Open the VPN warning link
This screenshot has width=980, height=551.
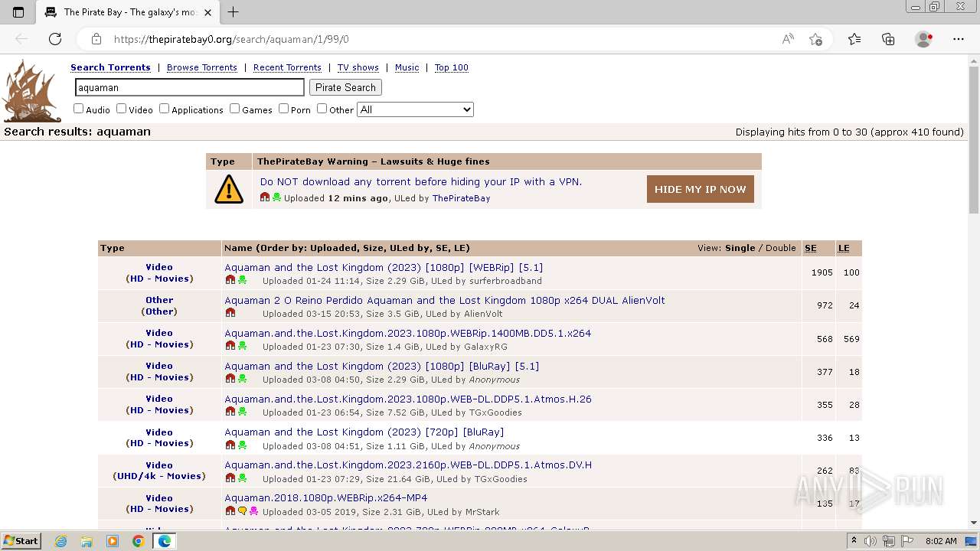click(x=421, y=181)
